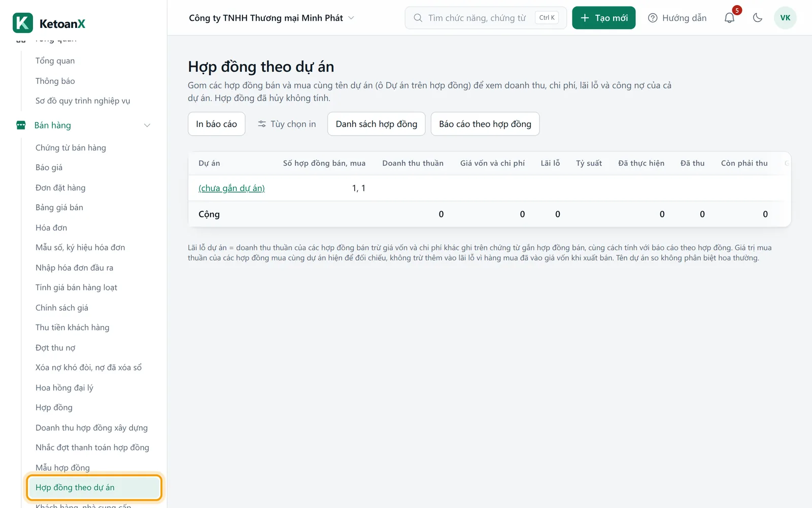The width and height of the screenshot is (812, 508).
Task: Open Danh sách hợp đồng
Action: point(377,124)
